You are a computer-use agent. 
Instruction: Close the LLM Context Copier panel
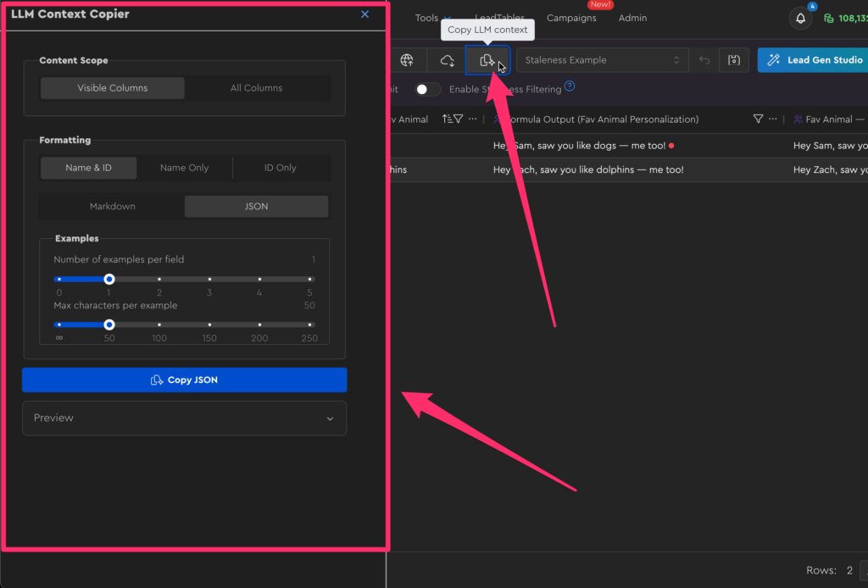click(364, 14)
